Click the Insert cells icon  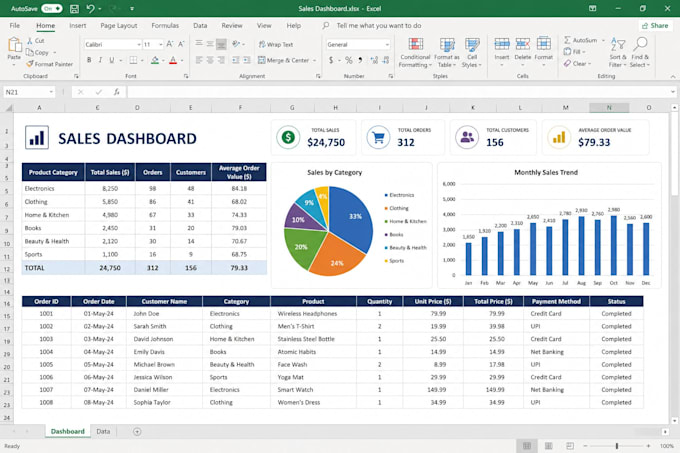502,44
